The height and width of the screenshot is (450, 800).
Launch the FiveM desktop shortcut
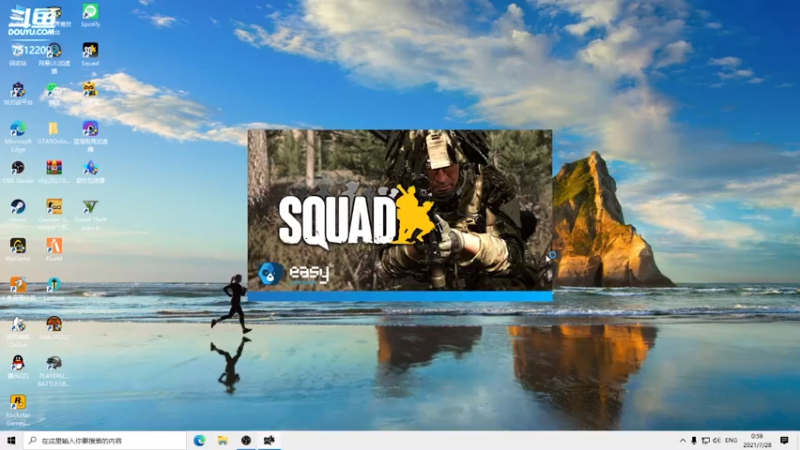pyautogui.click(x=54, y=249)
